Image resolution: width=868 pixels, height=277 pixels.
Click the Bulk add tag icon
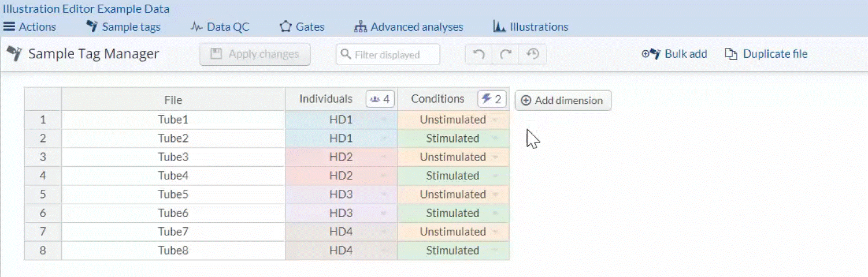(x=651, y=54)
